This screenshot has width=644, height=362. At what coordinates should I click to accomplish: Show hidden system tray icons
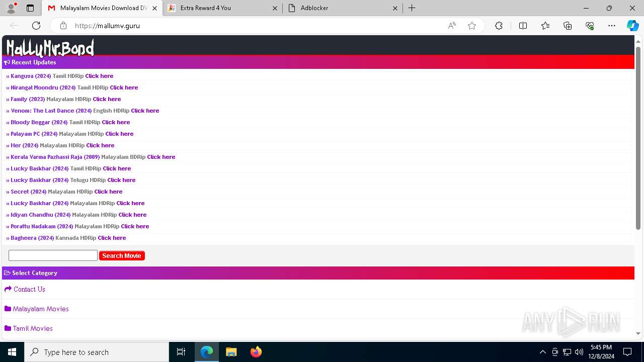click(x=542, y=352)
